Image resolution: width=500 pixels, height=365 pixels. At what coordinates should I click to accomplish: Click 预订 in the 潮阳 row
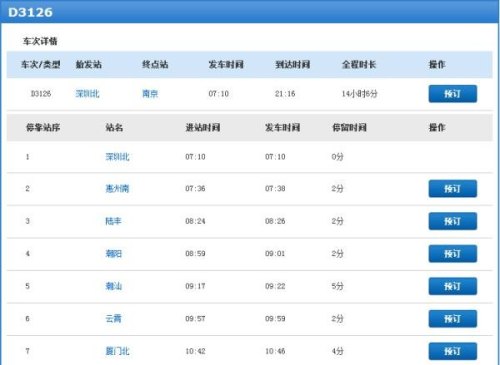(x=453, y=254)
